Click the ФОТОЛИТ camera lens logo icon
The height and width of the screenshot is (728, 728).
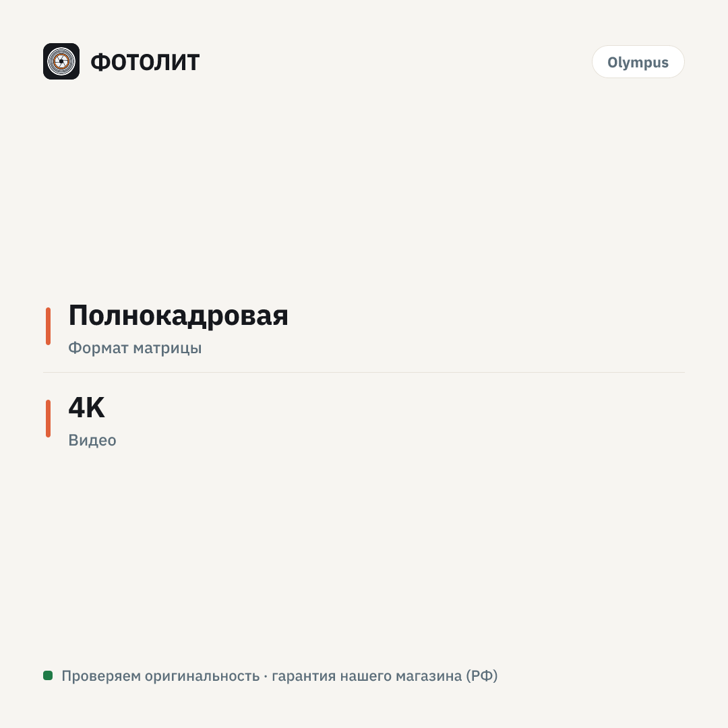tap(61, 61)
